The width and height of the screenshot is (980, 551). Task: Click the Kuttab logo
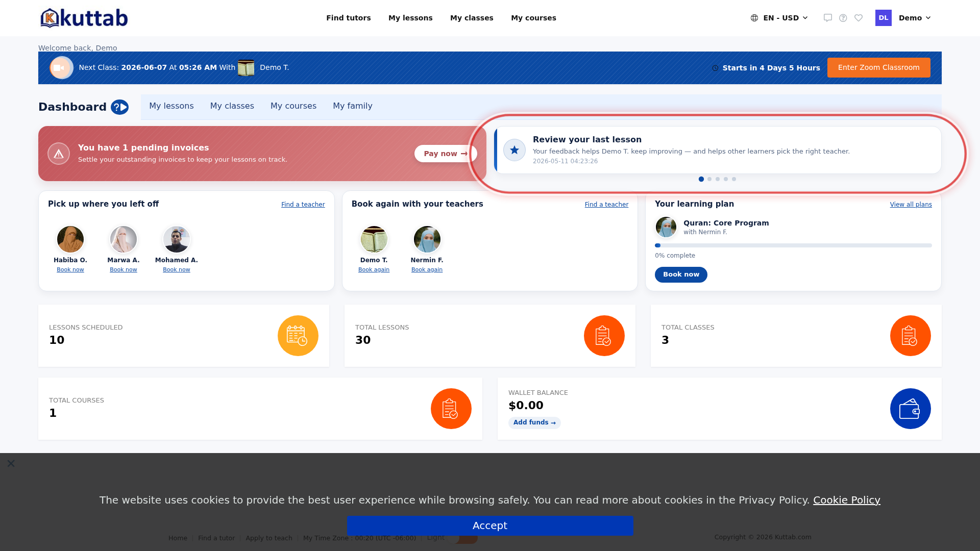tap(84, 18)
